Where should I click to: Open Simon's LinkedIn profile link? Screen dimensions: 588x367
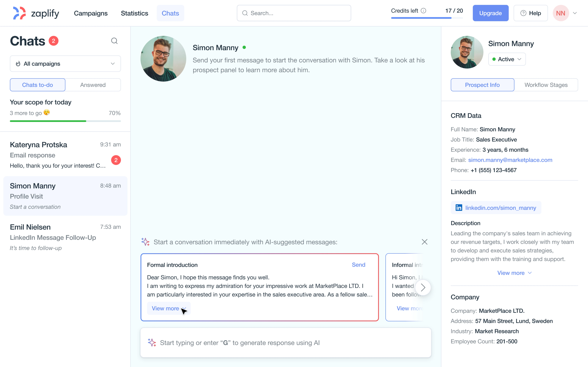[501, 208]
